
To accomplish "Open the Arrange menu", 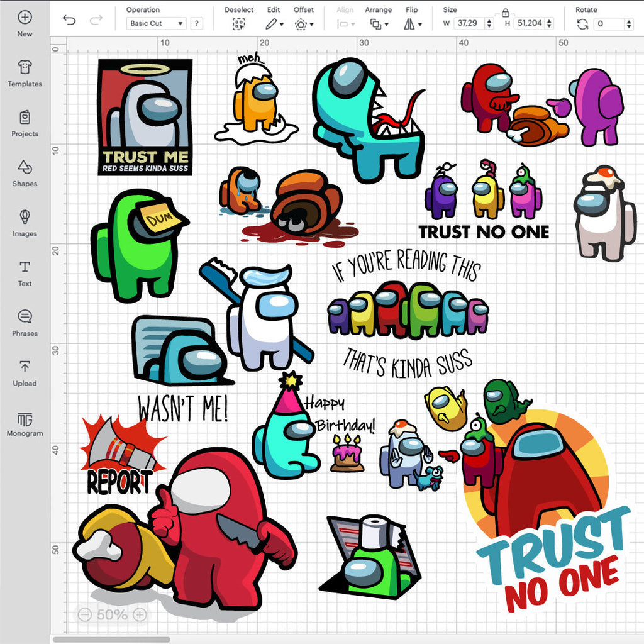I will 379,24.
